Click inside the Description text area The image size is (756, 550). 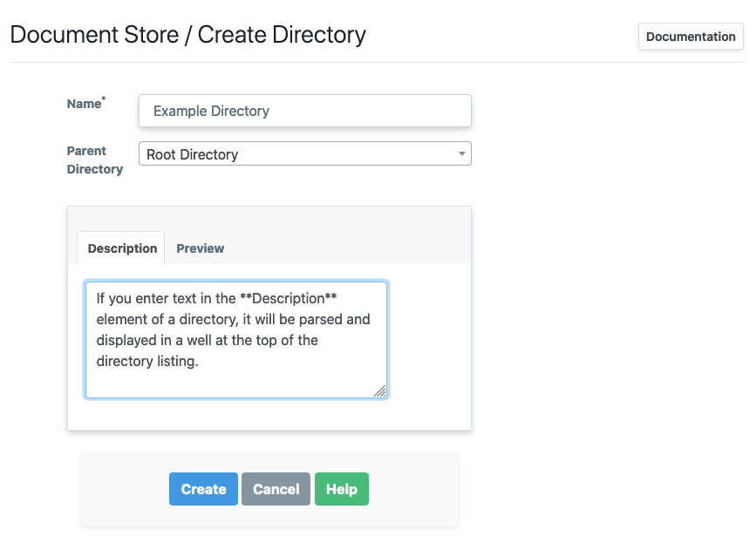point(236,340)
